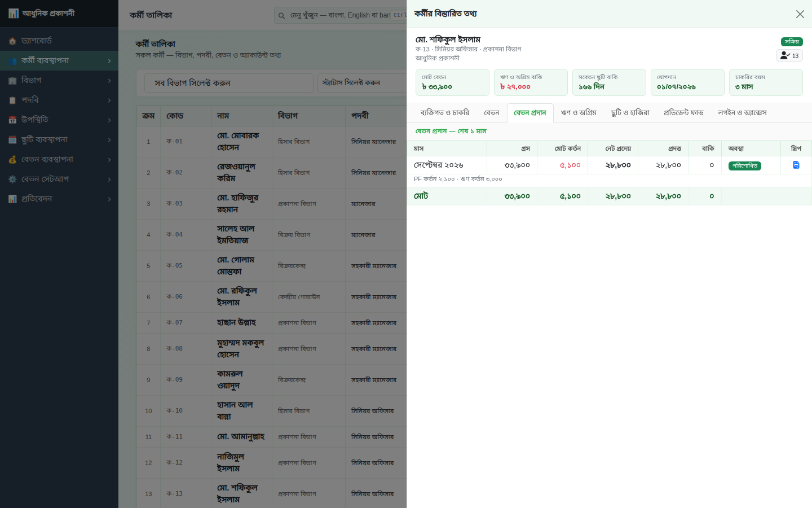Click the ড্যাশবোর্ড home icon in sidebar
Screen dimensions: 812x508
12,41
